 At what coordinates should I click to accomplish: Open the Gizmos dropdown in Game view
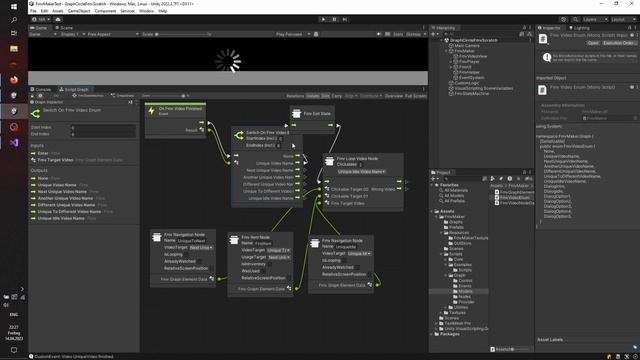pos(415,34)
